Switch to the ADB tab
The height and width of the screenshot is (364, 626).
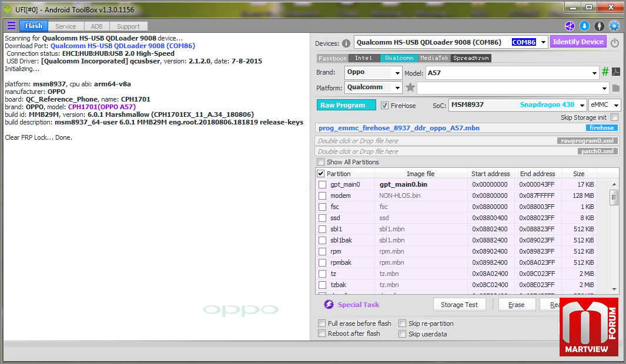[x=96, y=26]
